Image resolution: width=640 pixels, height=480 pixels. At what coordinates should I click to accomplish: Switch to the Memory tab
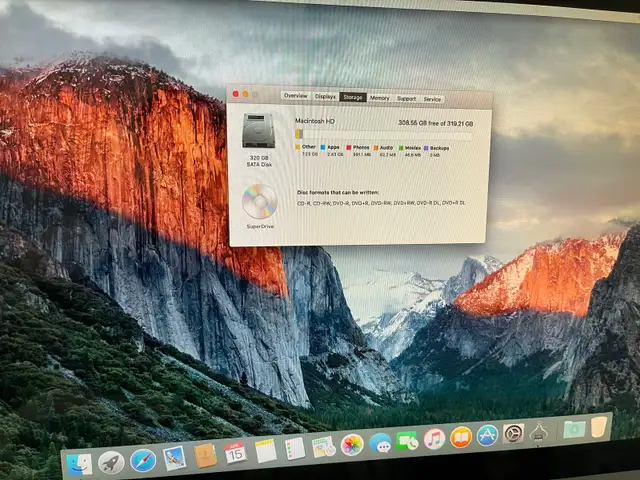coord(380,98)
